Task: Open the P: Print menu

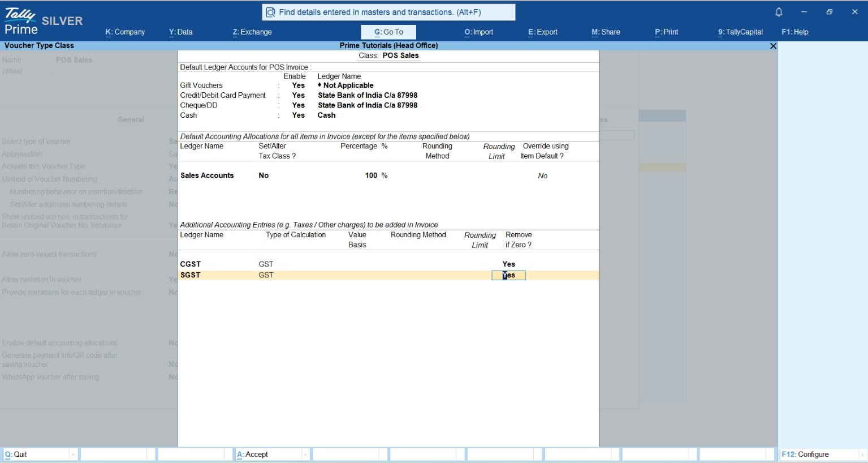Action: click(667, 32)
